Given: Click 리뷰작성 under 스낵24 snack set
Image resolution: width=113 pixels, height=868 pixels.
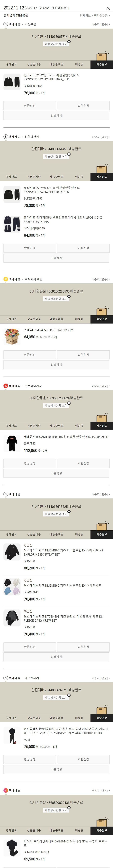Looking at the screenshot, I should 56,365.
